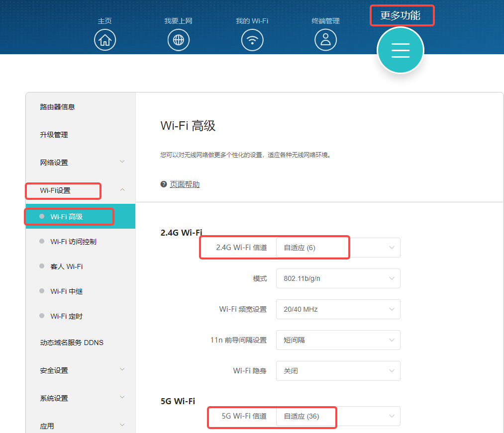Open the 页面帮助 page help link
Viewport: 504px width, 433px height.
pyautogui.click(x=185, y=184)
